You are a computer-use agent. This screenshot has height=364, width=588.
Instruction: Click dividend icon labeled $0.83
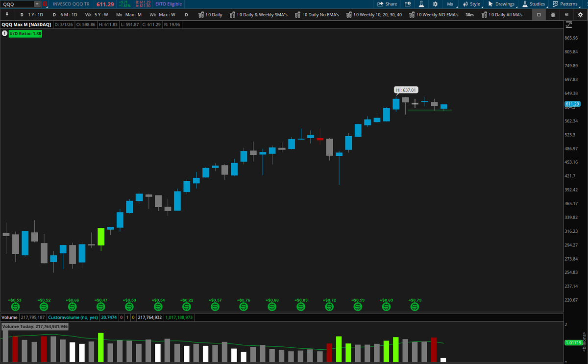pos(300,306)
